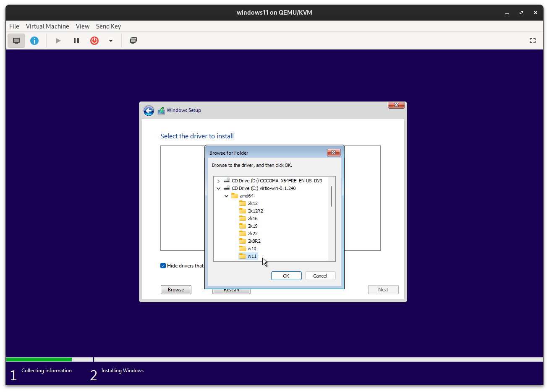Select the 2k12 folder
The width and height of the screenshot is (549, 392).
pyautogui.click(x=253, y=203)
